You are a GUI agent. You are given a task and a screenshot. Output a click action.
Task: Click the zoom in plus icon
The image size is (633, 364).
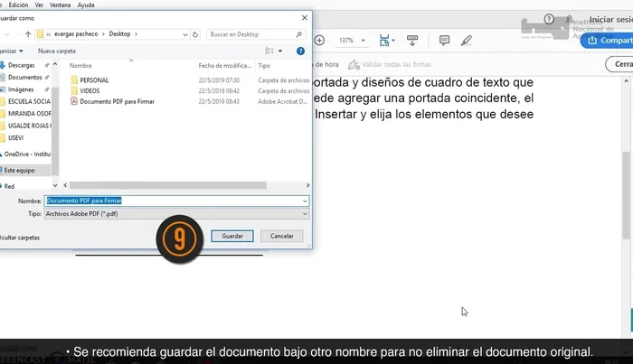coord(319,41)
